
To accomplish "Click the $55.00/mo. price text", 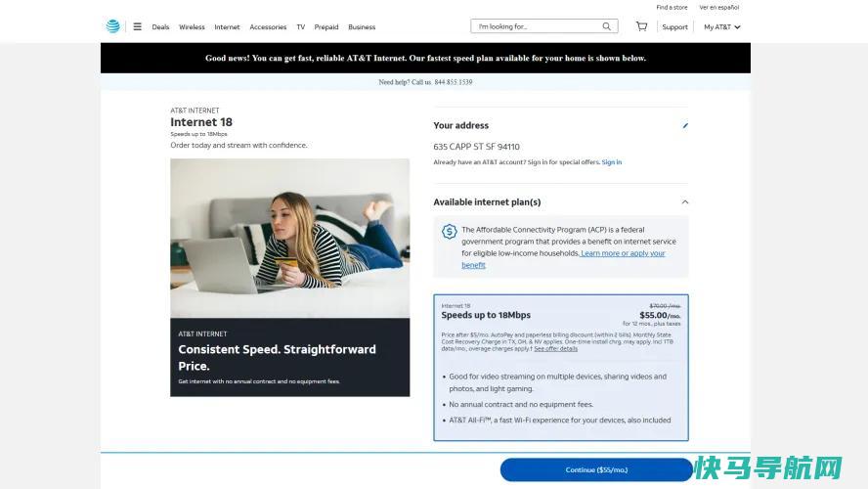I will (x=660, y=315).
